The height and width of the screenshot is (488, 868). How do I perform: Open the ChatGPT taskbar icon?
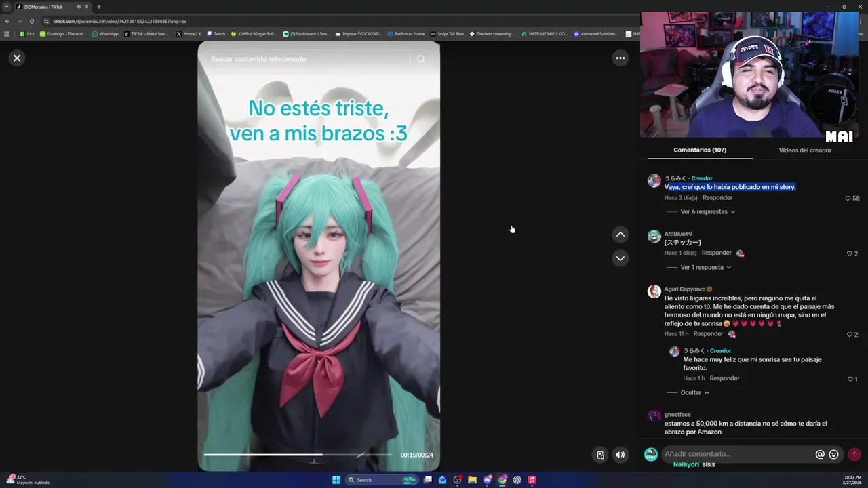pyautogui.click(x=517, y=480)
